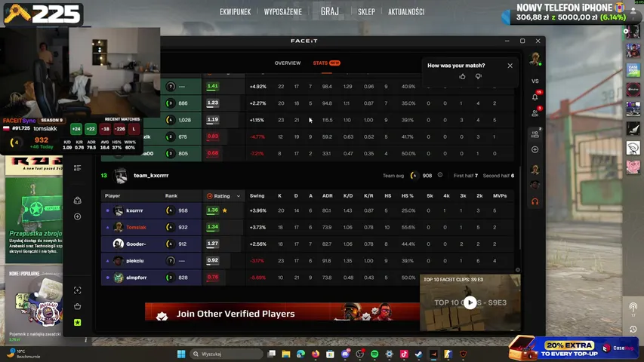Open File Explorer from the taskbar
The width and height of the screenshot is (644, 362).
click(x=286, y=354)
